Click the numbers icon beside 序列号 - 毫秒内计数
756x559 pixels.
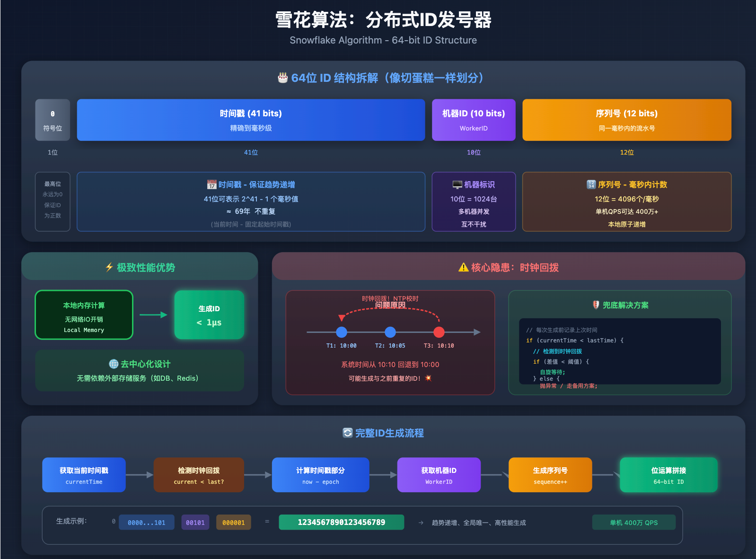[591, 185]
